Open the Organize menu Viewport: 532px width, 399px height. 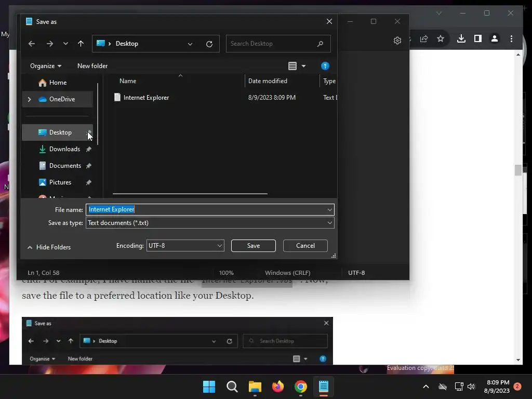46,66
